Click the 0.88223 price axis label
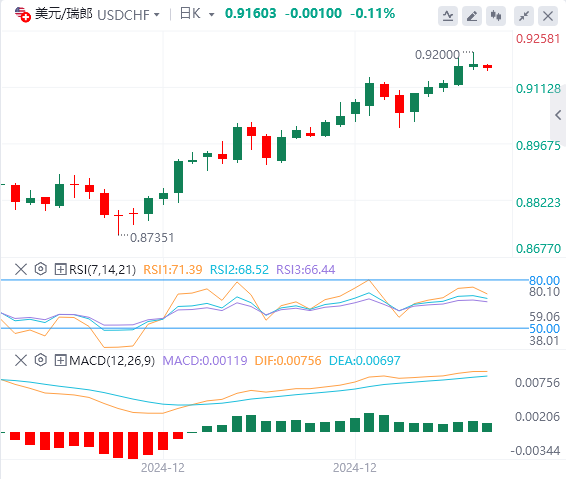 [538, 203]
